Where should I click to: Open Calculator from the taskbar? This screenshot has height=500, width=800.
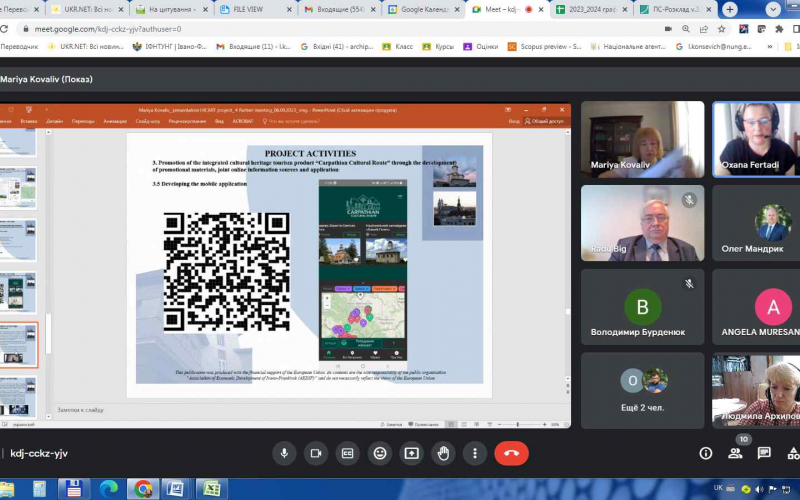(x=39, y=489)
